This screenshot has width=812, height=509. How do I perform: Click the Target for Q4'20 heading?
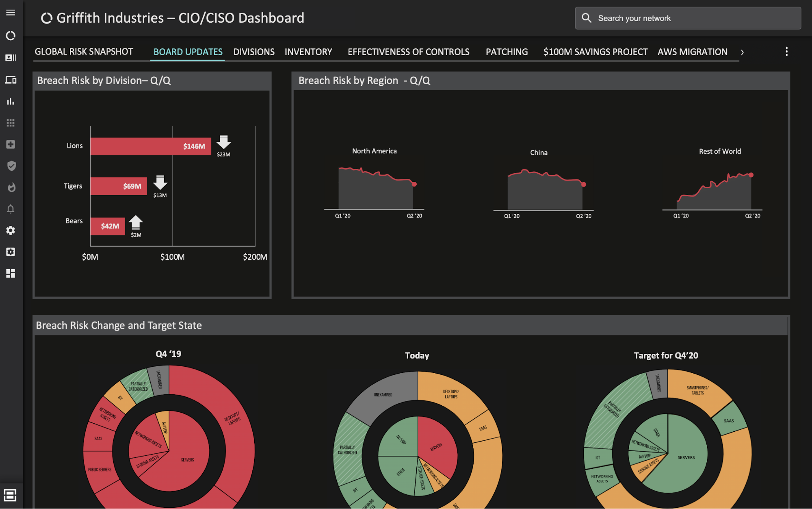point(666,355)
